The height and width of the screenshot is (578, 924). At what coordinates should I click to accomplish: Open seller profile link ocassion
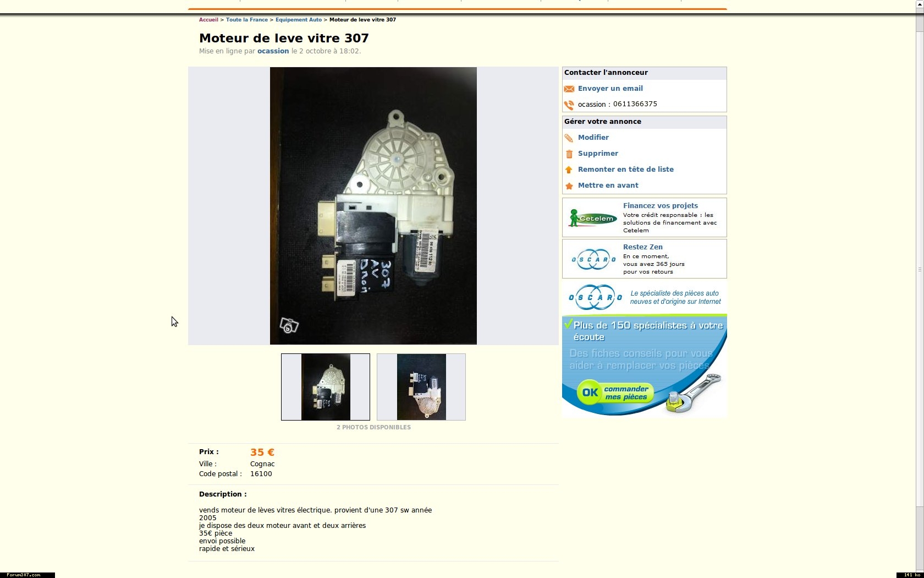pos(273,51)
